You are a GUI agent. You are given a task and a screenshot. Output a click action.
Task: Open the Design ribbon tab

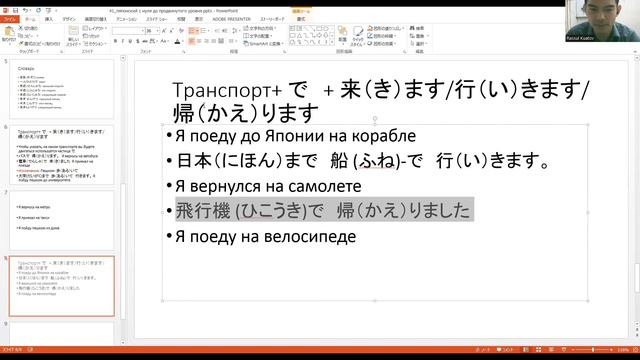pos(69,19)
